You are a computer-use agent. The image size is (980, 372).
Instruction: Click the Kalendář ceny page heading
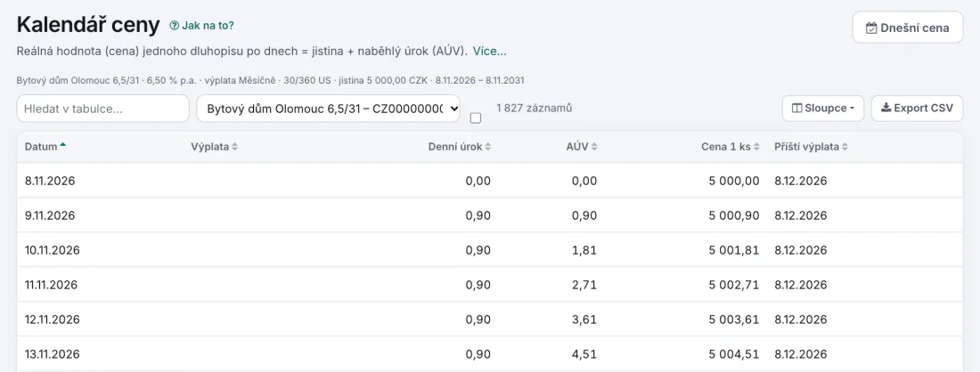point(88,25)
